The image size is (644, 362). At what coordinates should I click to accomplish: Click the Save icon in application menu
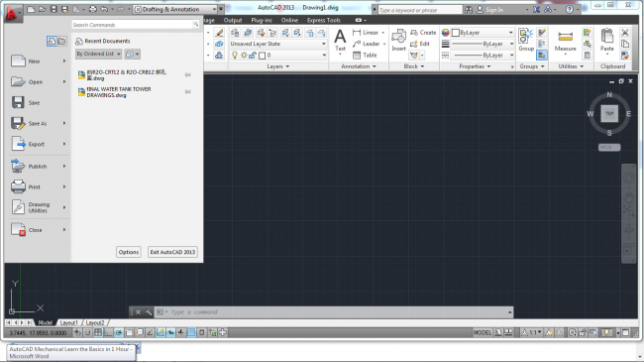18,102
